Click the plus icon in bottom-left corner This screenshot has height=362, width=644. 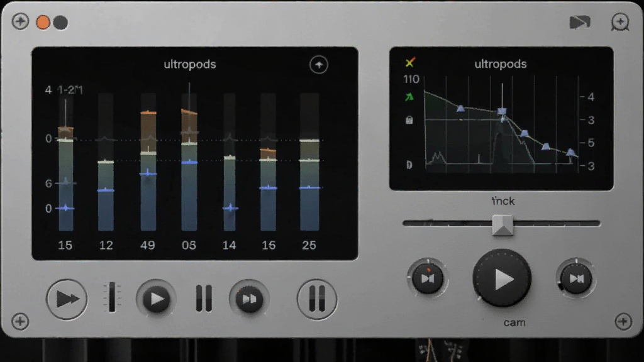pyautogui.click(x=20, y=321)
